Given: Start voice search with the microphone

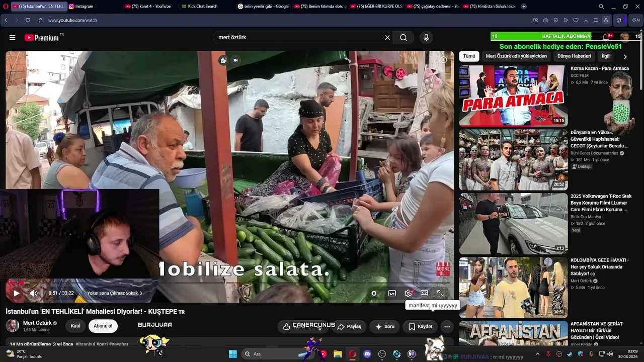Looking at the screenshot, I should coord(426,38).
